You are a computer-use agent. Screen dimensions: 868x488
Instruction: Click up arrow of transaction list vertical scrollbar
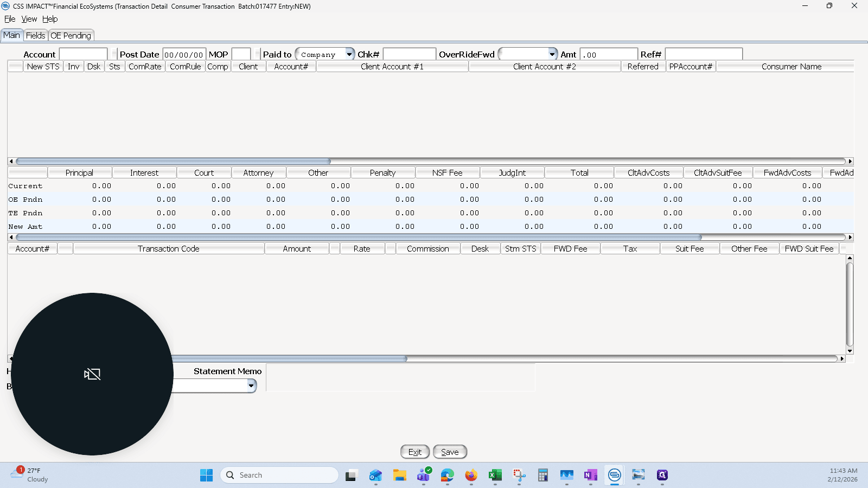pyautogui.click(x=850, y=258)
